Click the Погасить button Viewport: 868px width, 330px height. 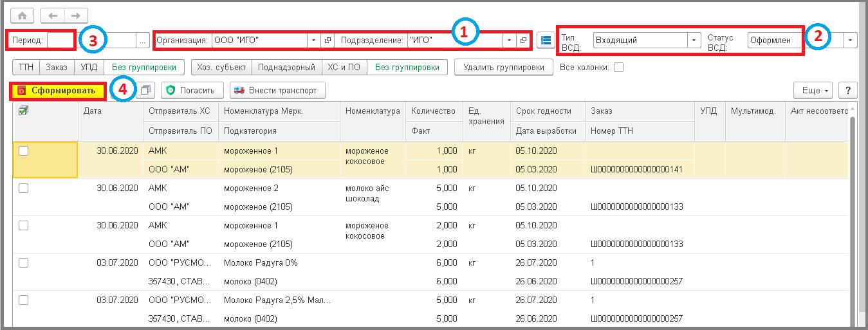point(192,90)
